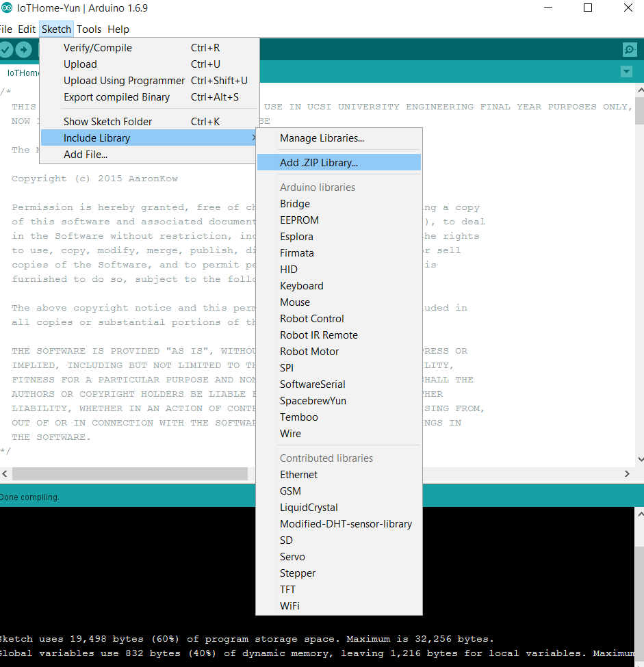Screen dimensions: 644x667
Task: Include the Modified-DHT-sensor-library
Action: coord(339,524)
